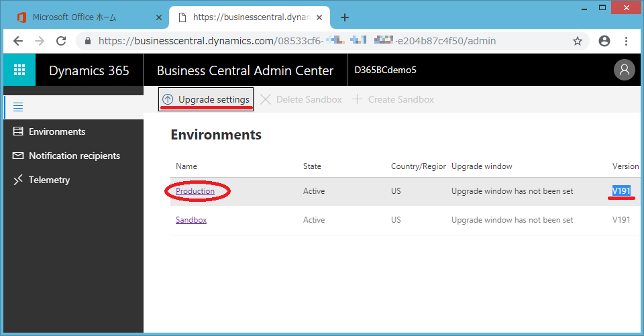Click the State column header
644x336 pixels.
click(x=312, y=166)
